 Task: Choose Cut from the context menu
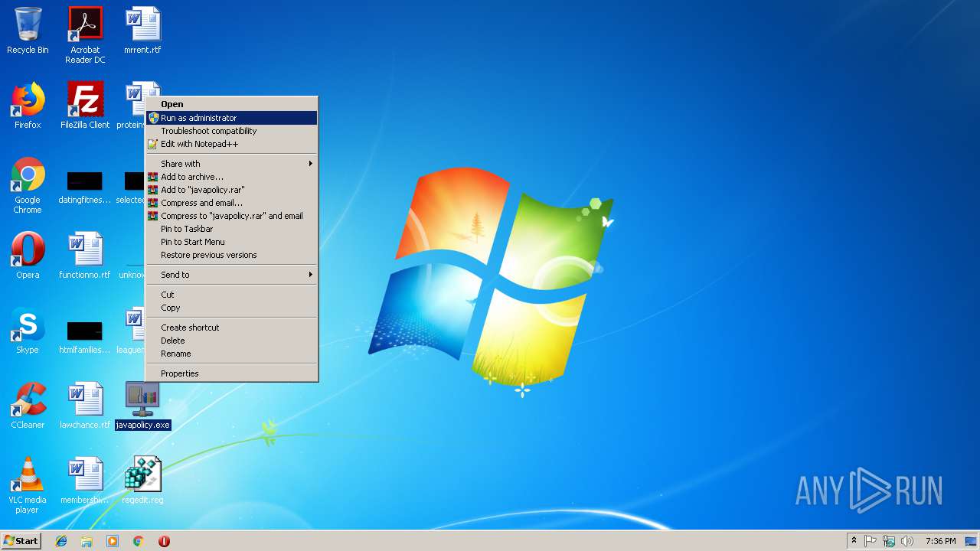[232, 295]
